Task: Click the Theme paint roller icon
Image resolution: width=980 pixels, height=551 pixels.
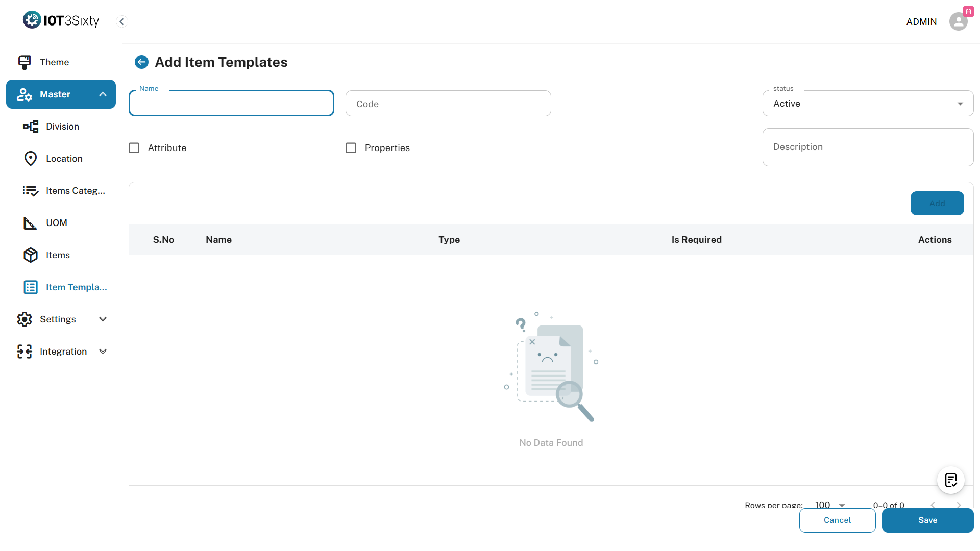Action: click(x=24, y=62)
